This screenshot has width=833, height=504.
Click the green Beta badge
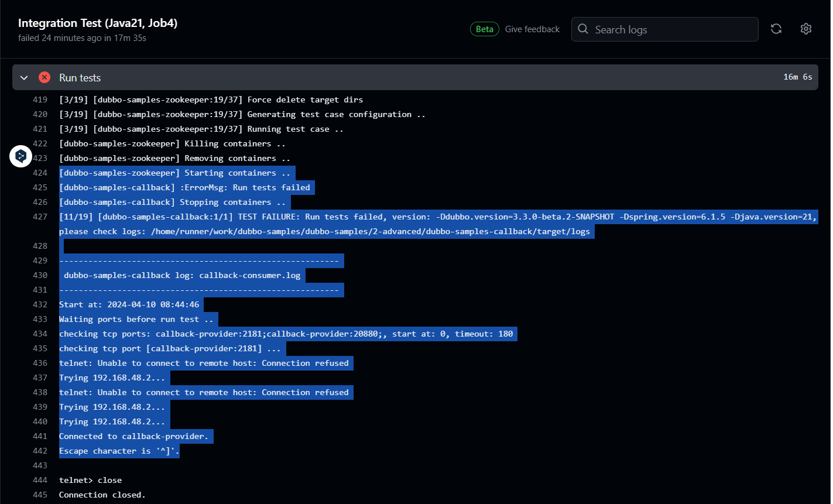click(x=484, y=29)
